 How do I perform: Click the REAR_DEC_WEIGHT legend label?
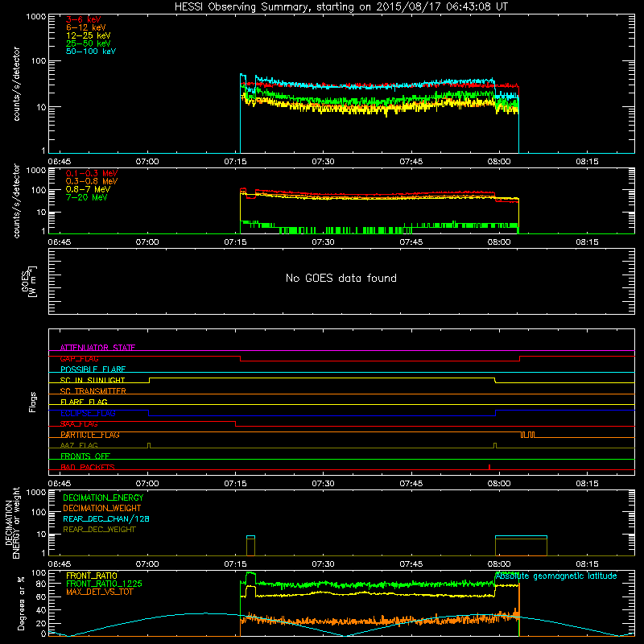tap(99, 530)
